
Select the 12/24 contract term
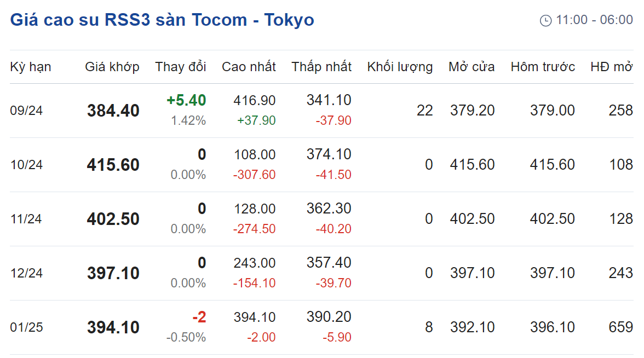pyautogui.click(x=26, y=273)
